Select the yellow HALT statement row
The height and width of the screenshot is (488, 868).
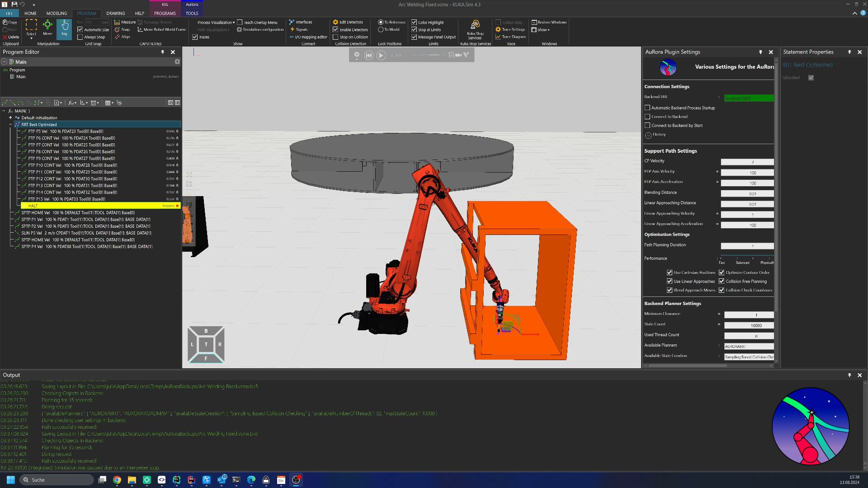coord(101,206)
